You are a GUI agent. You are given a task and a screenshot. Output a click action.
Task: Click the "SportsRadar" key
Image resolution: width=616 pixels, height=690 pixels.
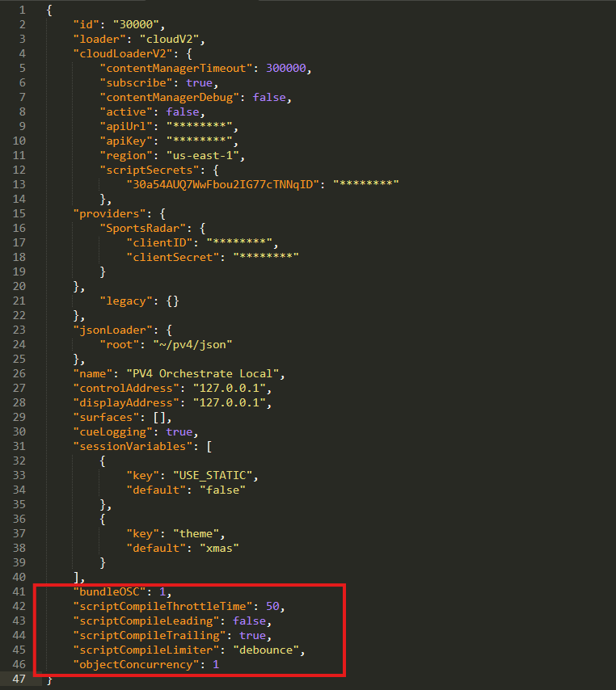[x=142, y=229]
